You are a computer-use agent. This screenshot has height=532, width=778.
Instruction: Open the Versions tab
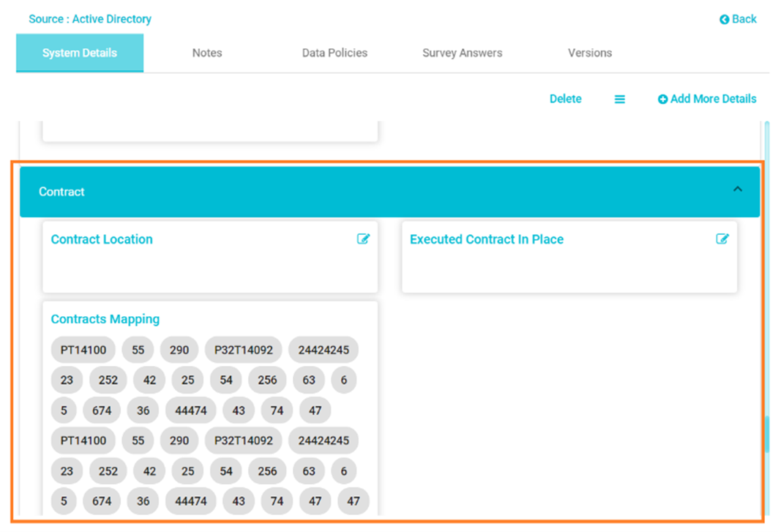click(590, 53)
